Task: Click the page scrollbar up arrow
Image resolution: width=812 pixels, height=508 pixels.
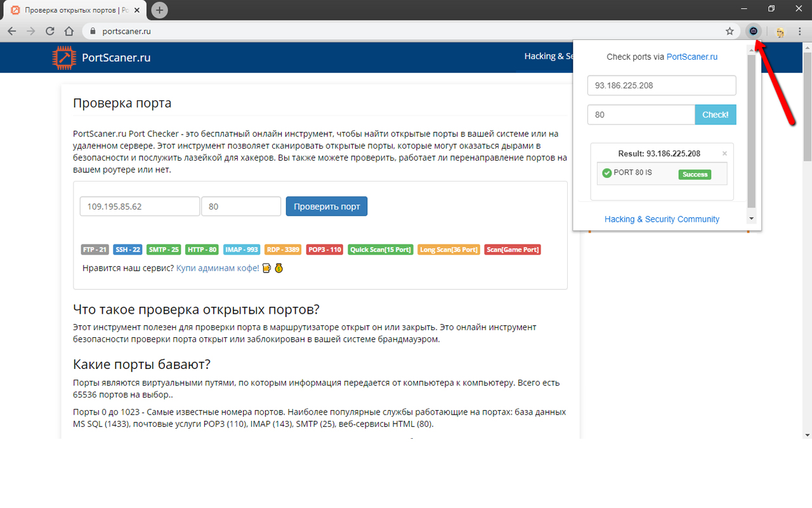Action: point(807,48)
